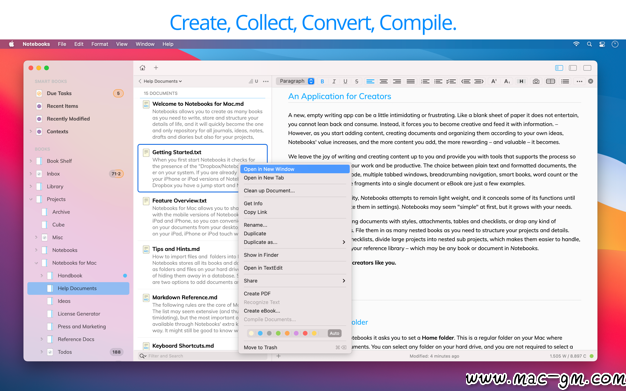Pick the blue color label
The image size is (626, 391).
tap(260, 333)
